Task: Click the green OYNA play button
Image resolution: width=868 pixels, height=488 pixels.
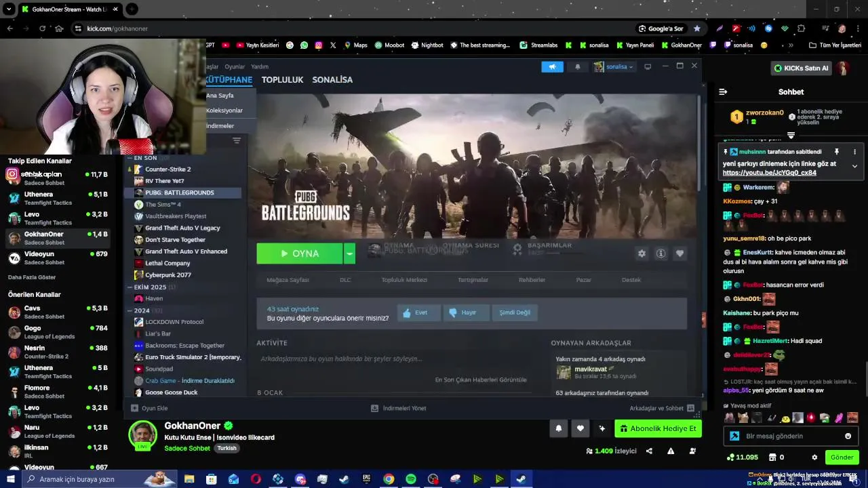Action: pyautogui.click(x=299, y=253)
